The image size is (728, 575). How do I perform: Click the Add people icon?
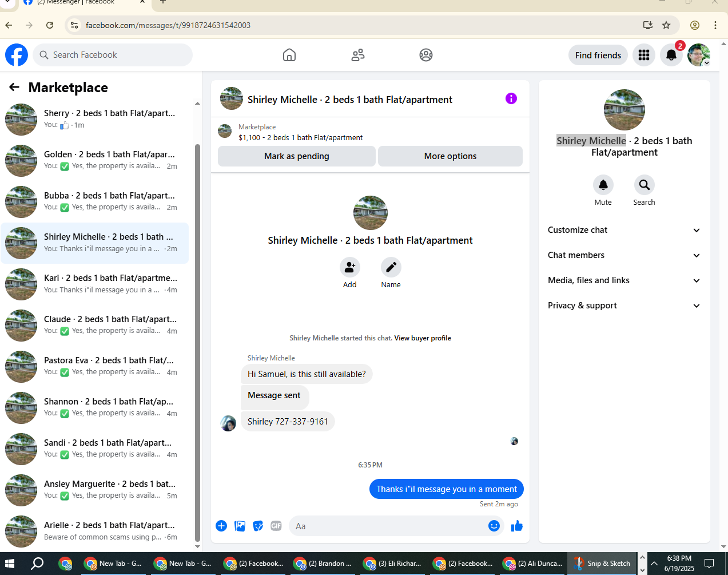point(350,267)
